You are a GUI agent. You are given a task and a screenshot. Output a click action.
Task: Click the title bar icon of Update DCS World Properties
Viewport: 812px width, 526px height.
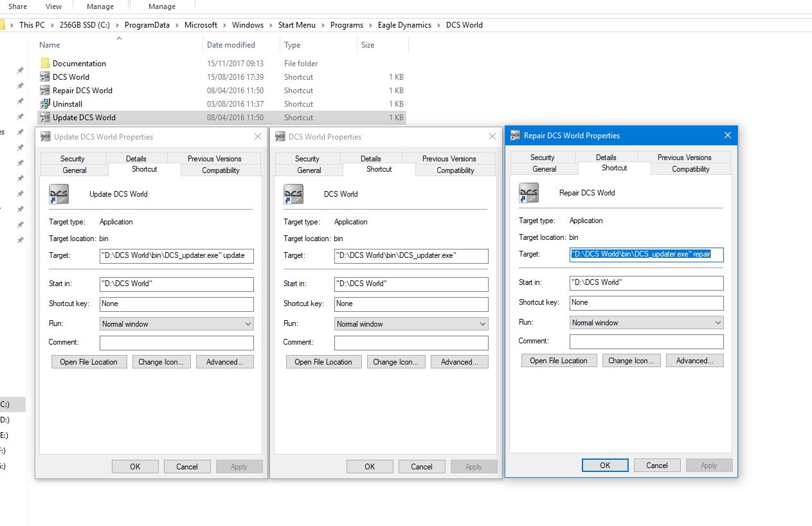(x=46, y=136)
